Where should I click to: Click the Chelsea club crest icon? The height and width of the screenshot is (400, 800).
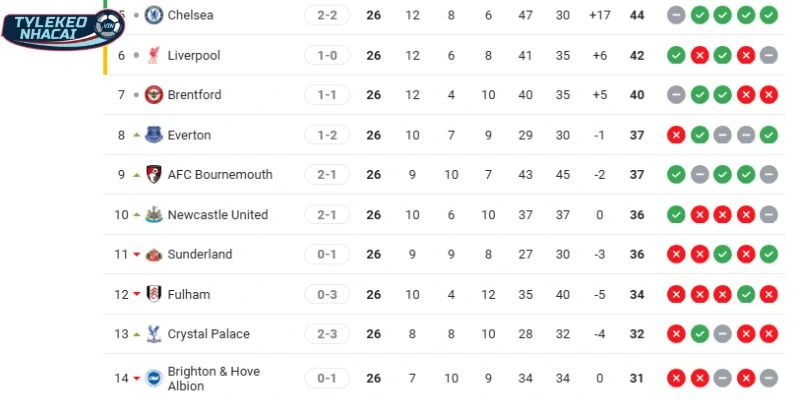(x=154, y=15)
